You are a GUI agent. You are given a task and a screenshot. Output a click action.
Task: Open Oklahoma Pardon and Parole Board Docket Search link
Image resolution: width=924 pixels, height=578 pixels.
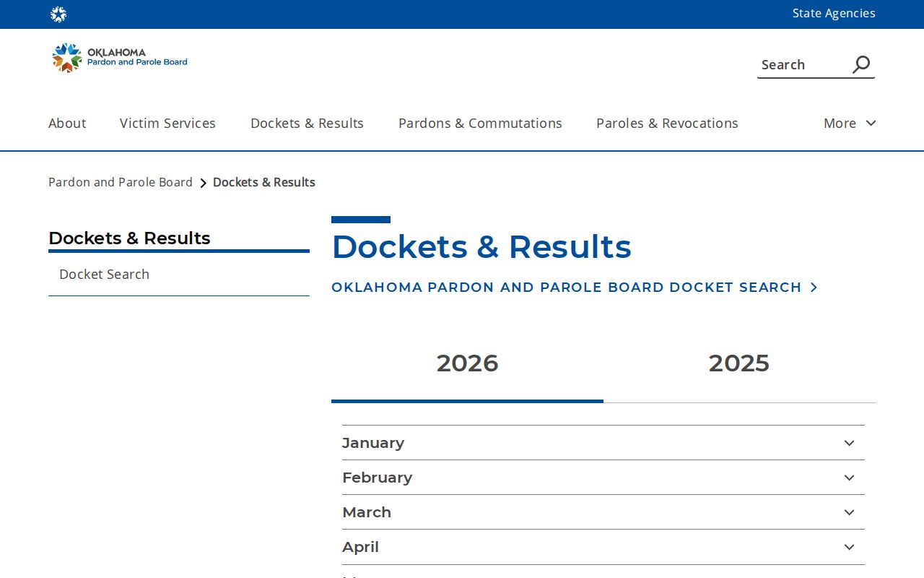coord(575,288)
